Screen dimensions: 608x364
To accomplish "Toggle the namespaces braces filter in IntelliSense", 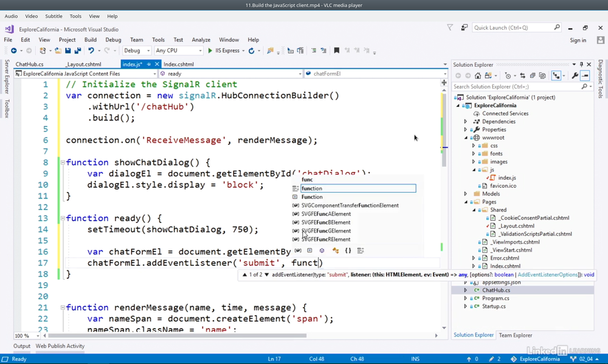I will pyautogui.click(x=348, y=250).
